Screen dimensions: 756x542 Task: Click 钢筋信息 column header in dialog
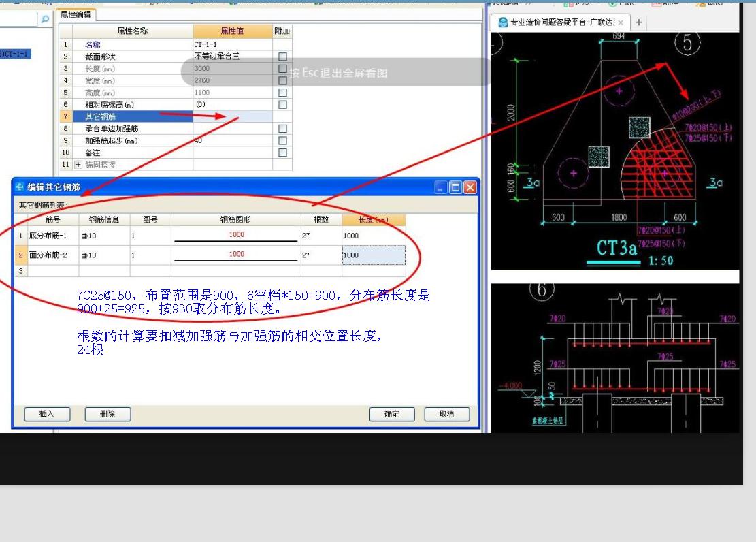pos(104,220)
